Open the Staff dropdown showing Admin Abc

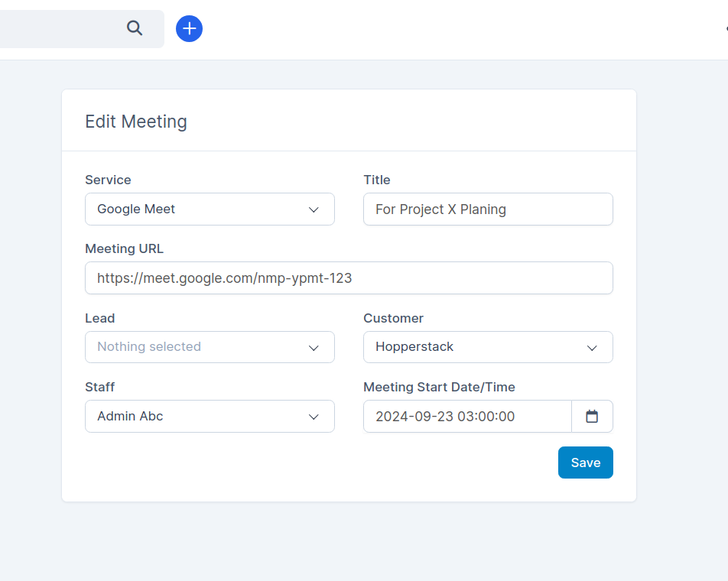(x=210, y=416)
